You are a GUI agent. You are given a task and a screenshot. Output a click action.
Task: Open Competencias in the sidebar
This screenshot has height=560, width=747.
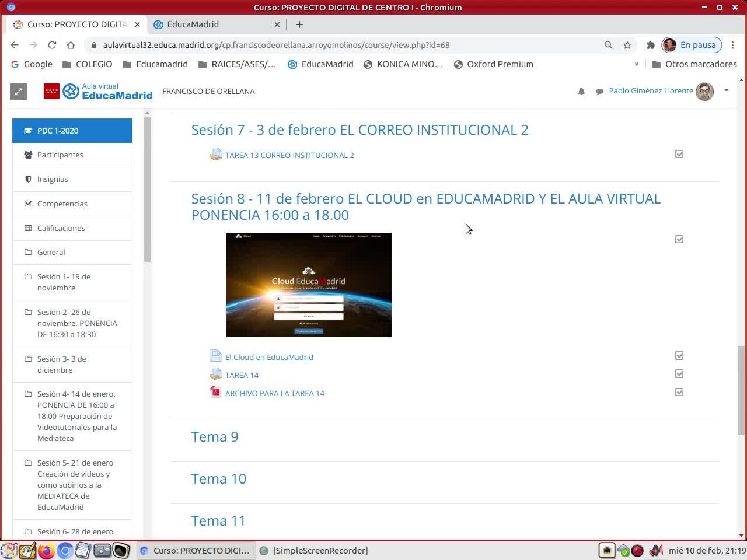72,204
